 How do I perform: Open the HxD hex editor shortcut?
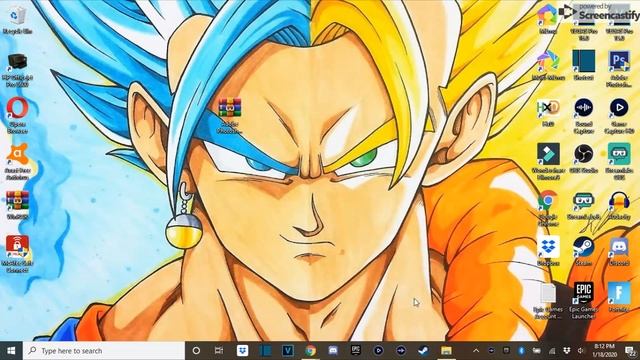point(548,112)
